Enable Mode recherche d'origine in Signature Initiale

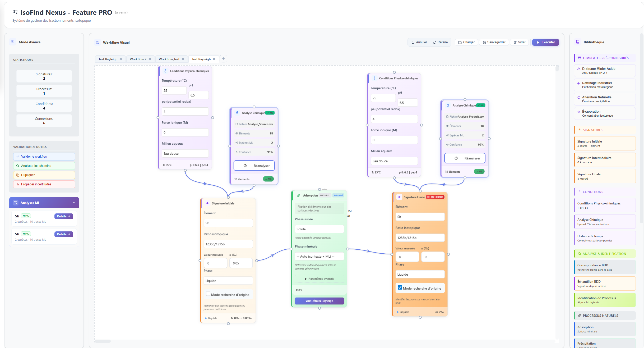click(208, 294)
